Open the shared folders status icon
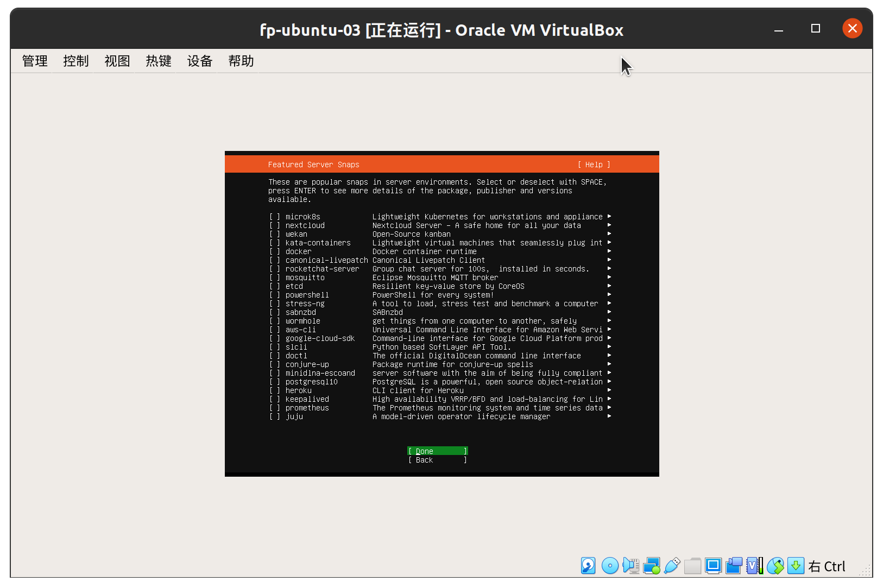The width and height of the screenshot is (883, 588). 692,566
